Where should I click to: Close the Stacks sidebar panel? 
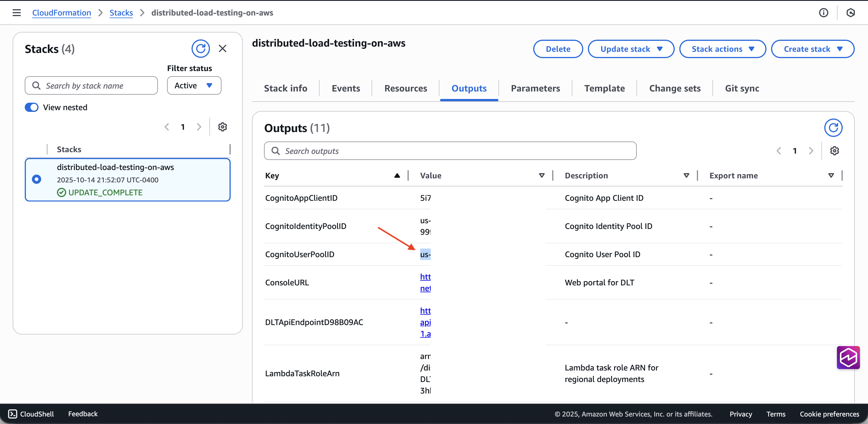pos(223,49)
